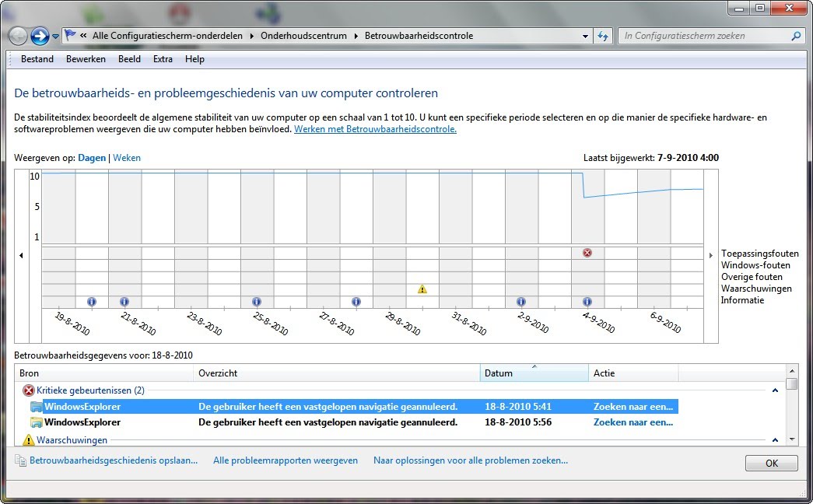The height and width of the screenshot is (504, 813).
Task: Click yellow warning icon beside Waarschuwingen
Action: [29, 439]
